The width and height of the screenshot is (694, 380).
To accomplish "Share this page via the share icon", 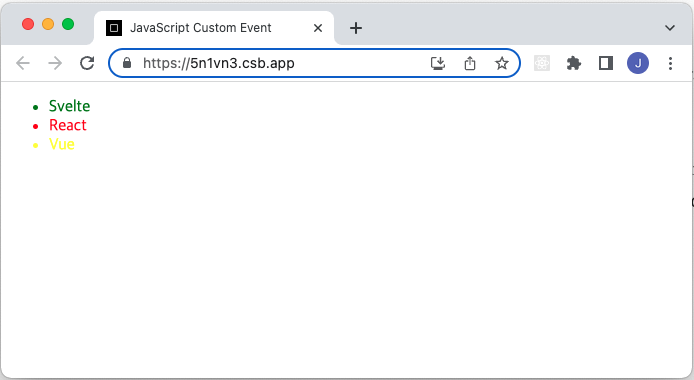I will coord(470,63).
